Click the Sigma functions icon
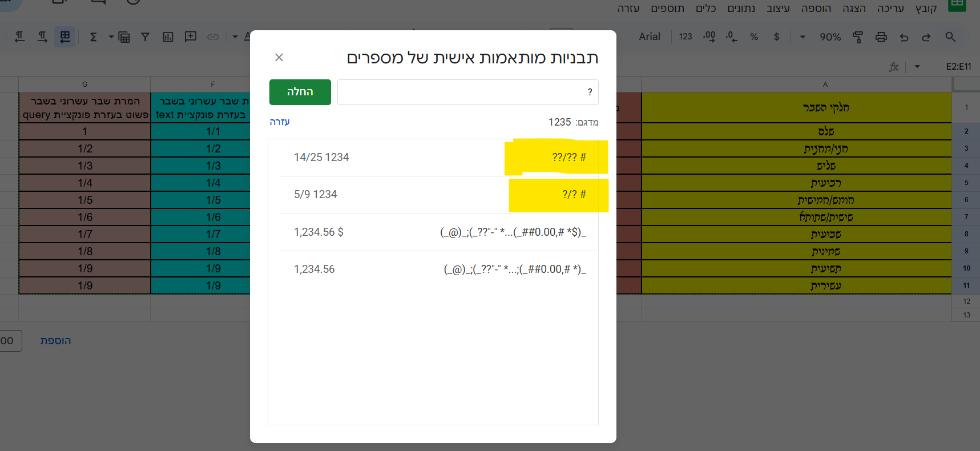Viewport: 980px width, 451px height. pos(94,37)
